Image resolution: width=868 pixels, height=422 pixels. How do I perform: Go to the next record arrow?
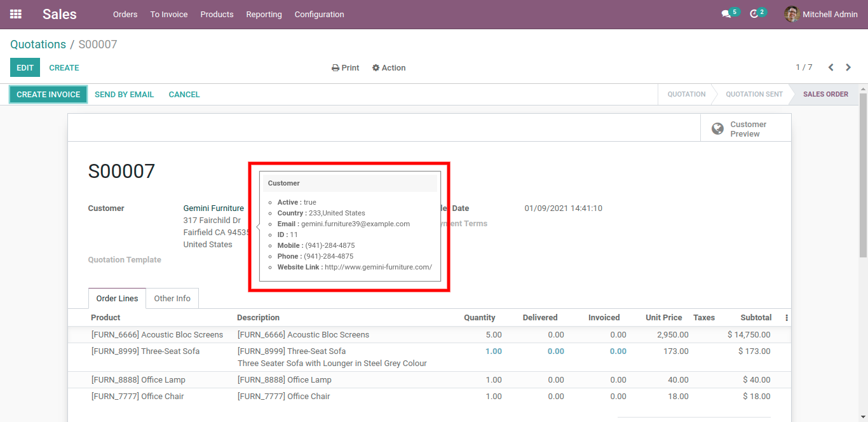tap(848, 67)
